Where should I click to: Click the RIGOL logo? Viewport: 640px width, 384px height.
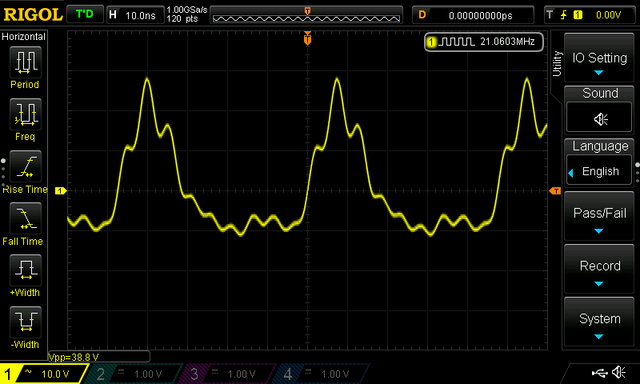coord(33,14)
